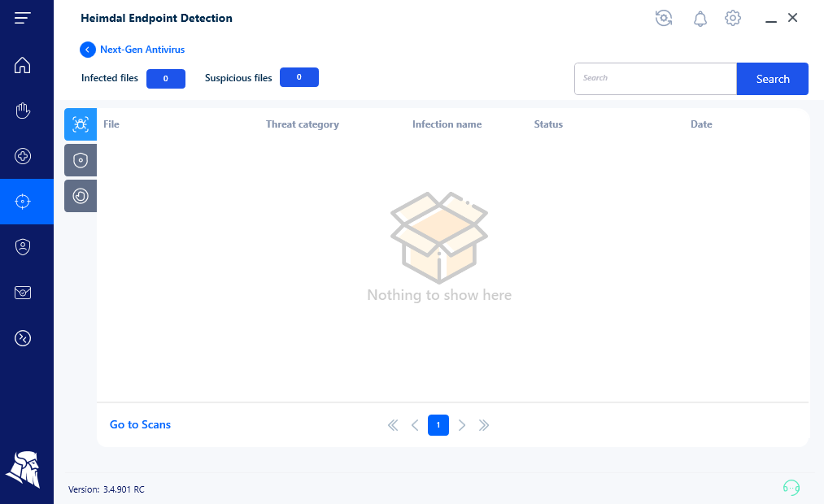
Task: Jump to last page double-arrow
Action: [484, 425]
